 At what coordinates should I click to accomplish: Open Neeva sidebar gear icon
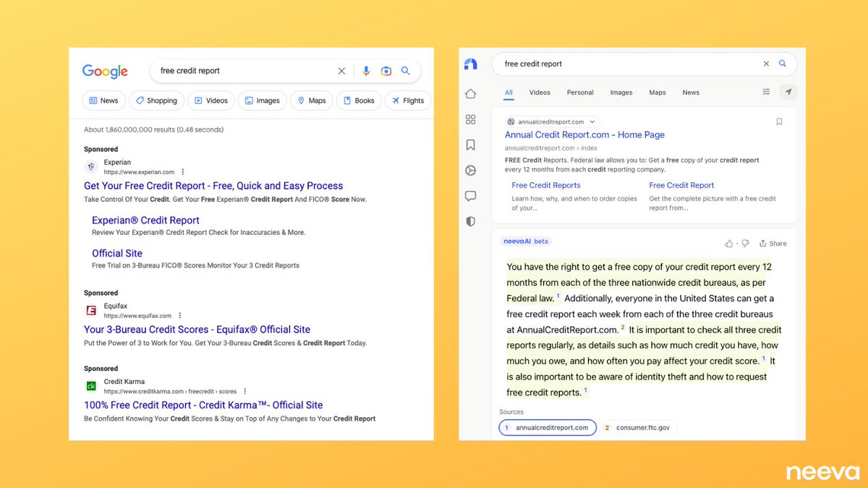470,171
